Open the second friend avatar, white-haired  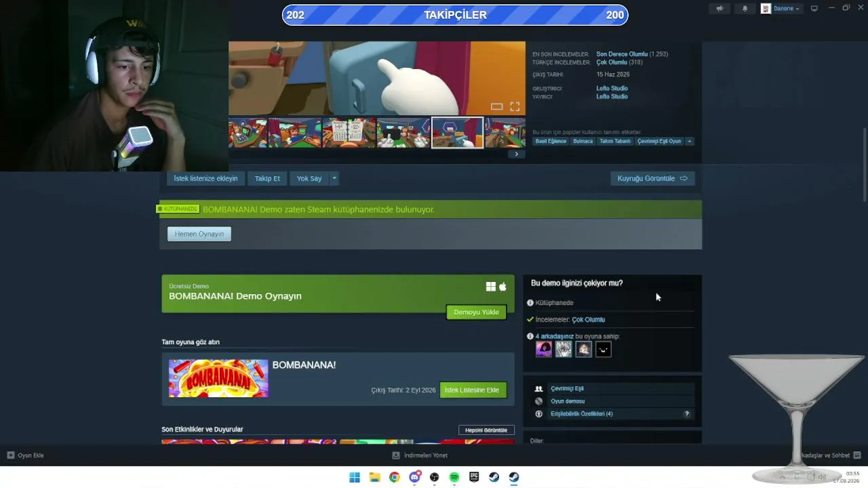tap(564, 349)
